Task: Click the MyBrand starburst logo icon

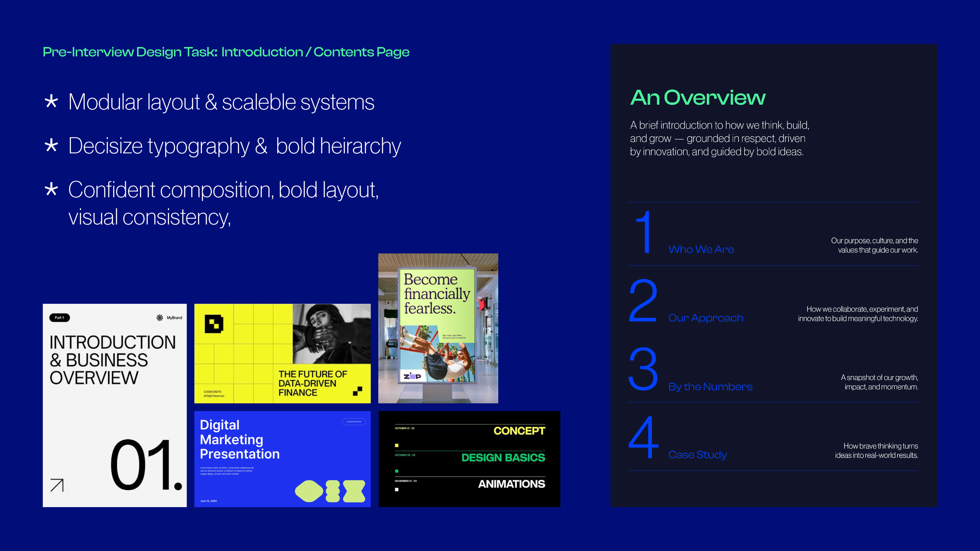Action: pyautogui.click(x=160, y=317)
